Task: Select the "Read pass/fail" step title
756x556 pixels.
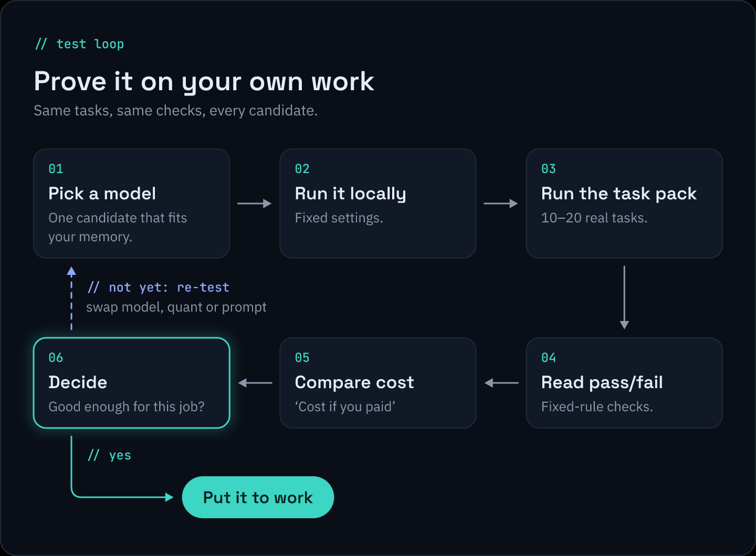Action: (602, 382)
